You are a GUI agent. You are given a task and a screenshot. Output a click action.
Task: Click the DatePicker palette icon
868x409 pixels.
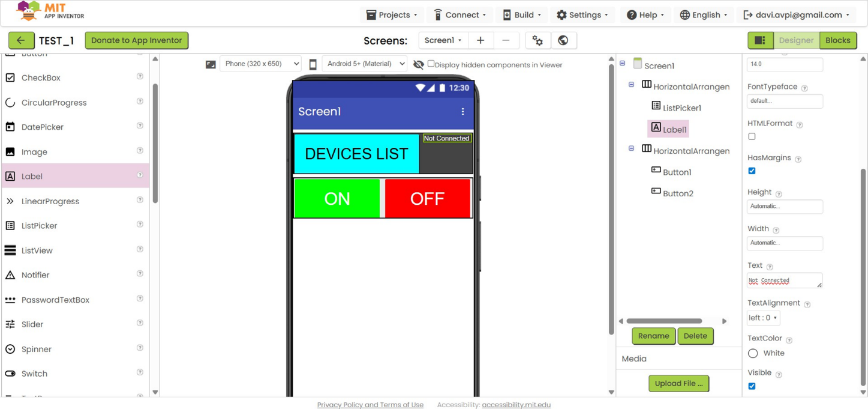click(10, 127)
